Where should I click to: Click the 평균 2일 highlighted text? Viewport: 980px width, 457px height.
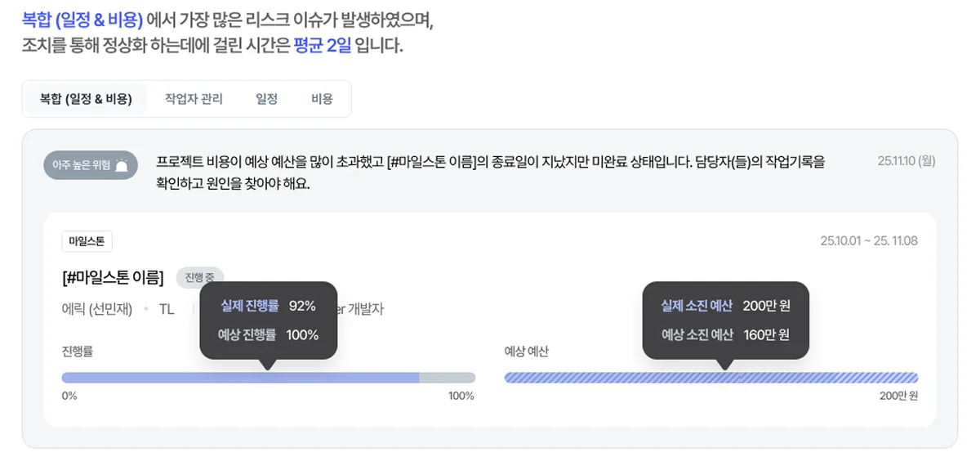point(322,46)
